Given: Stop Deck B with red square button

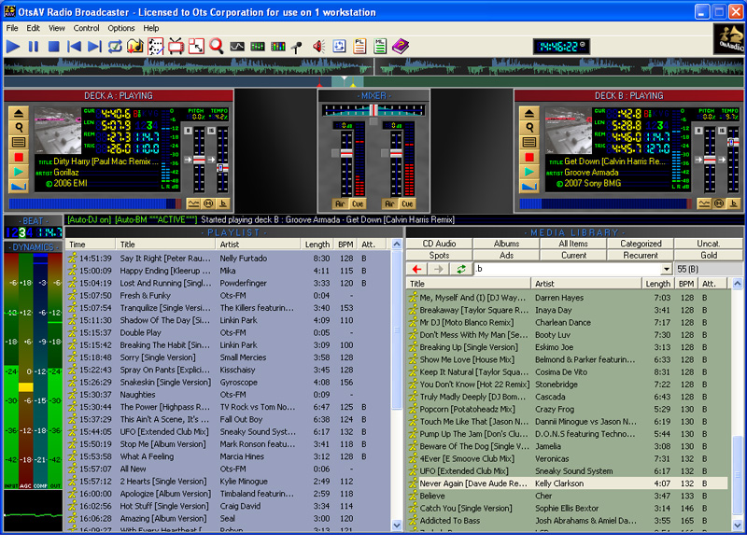Looking at the screenshot, I should 529,157.
